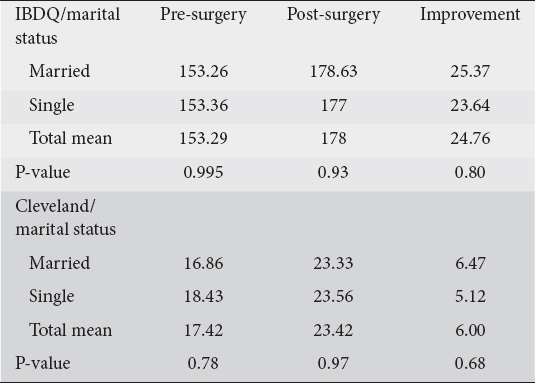Click the IBDQ total improvement 24.76
Image resolution: width=535 pixels, height=383 pixels.
click(x=470, y=138)
